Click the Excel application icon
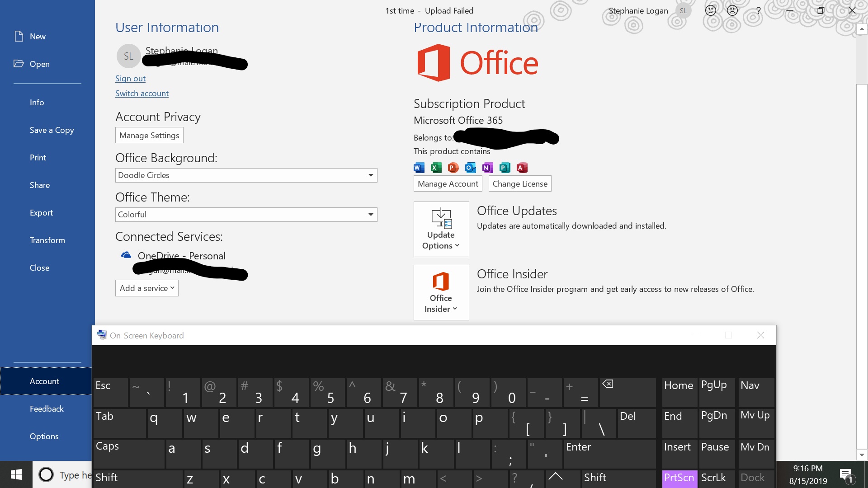The height and width of the screenshot is (488, 868). (x=435, y=168)
